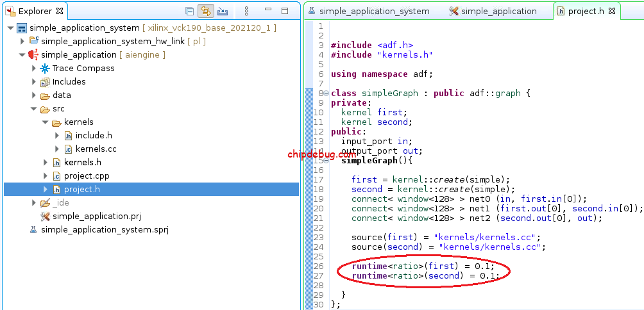Viewport: 644px width, 310px height.
Task: Open project.cpp from the src folder
Action: (x=87, y=176)
